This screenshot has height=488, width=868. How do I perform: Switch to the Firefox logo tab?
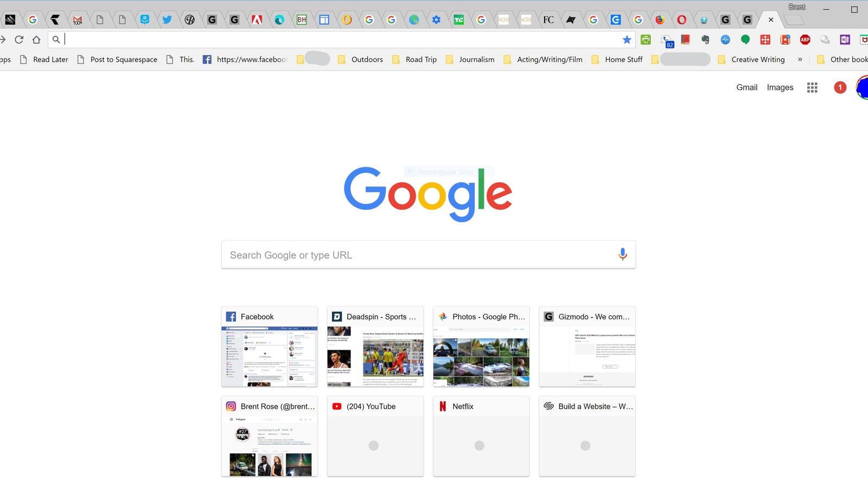click(660, 20)
